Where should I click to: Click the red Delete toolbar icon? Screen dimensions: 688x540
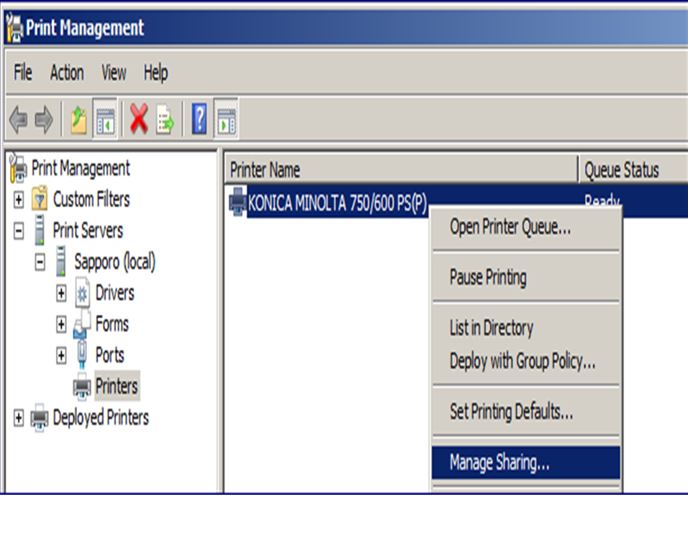pos(138,121)
